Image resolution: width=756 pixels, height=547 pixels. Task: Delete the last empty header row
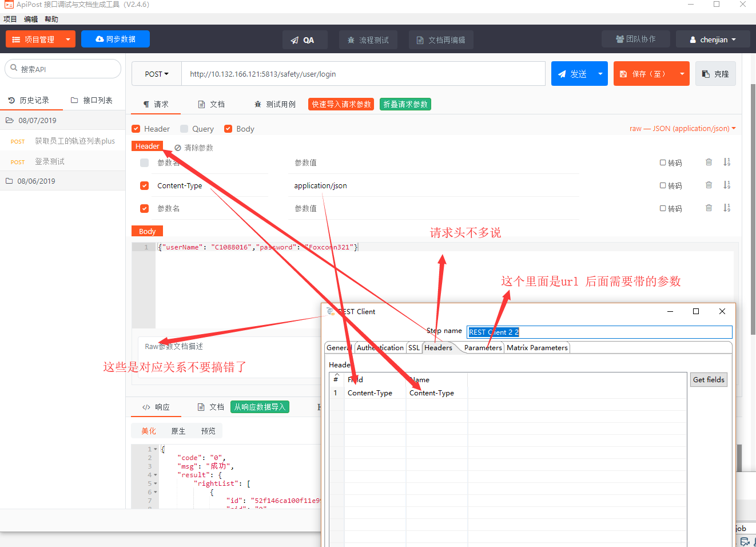709,208
